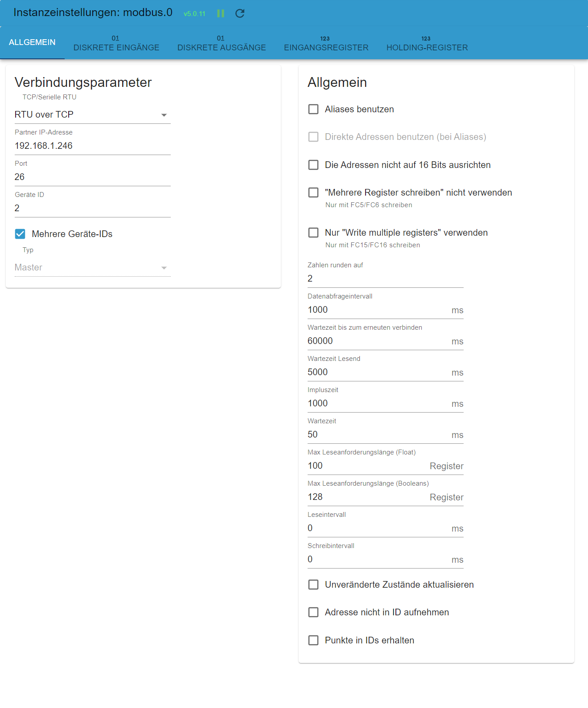Image resolution: width=588 pixels, height=708 pixels.
Task: Expand the Typ Master dropdown arrow
Action: coord(164,268)
